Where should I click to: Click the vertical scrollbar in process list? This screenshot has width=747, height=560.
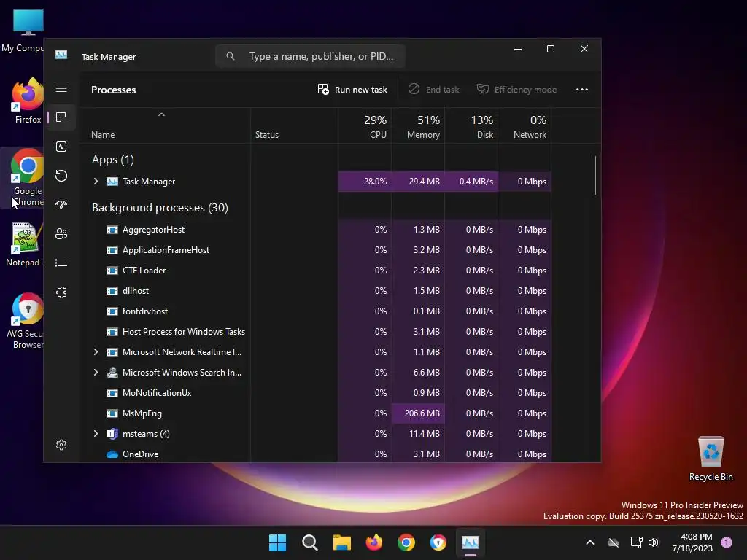point(595,175)
